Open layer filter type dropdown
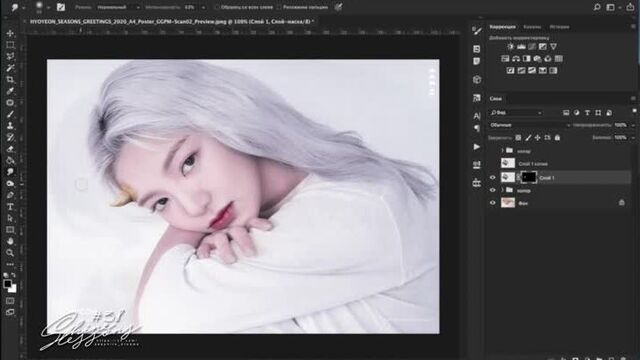The height and width of the screenshot is (360, 640). (516, 113)
